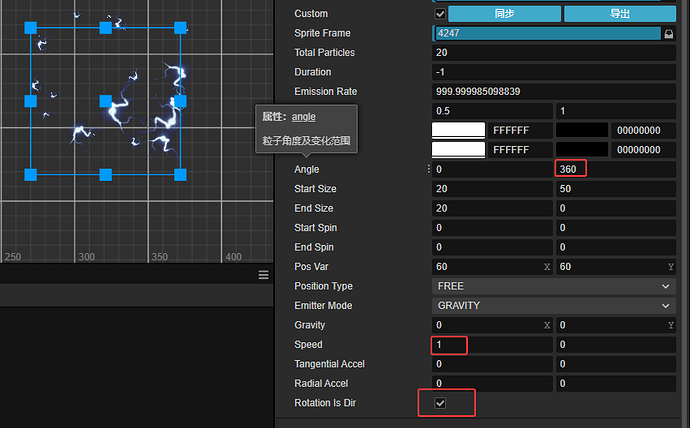Click the angle link in the tooltip
Image resolution: width=690 pixels, height=428 pixels.
[304, 117]
